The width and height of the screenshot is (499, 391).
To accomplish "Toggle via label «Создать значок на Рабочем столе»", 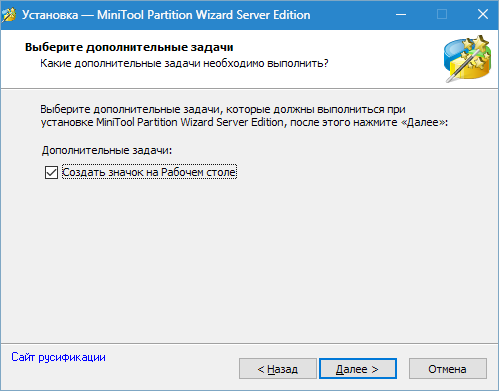I will pyautogui.click(x=149, y=172).
